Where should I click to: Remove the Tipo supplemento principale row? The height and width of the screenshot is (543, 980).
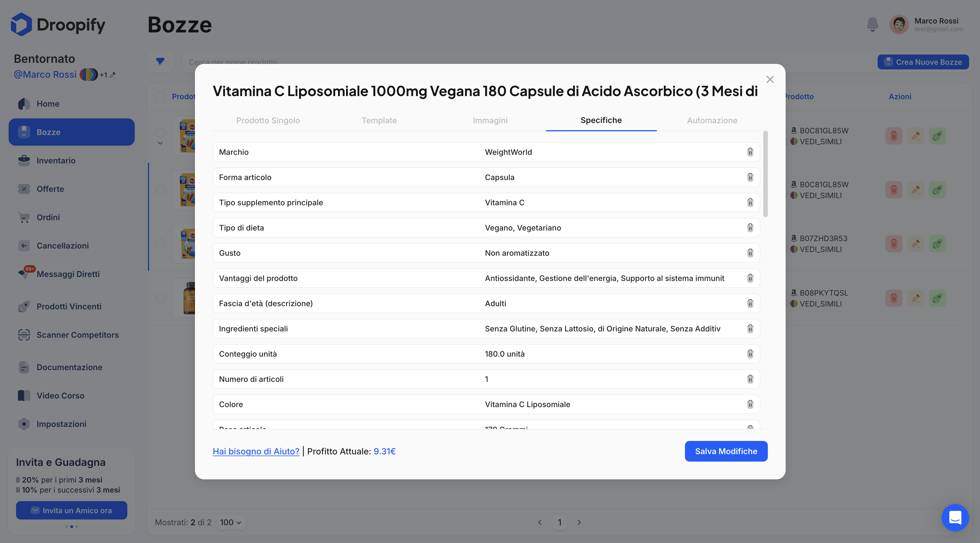(x=750, y=202)
